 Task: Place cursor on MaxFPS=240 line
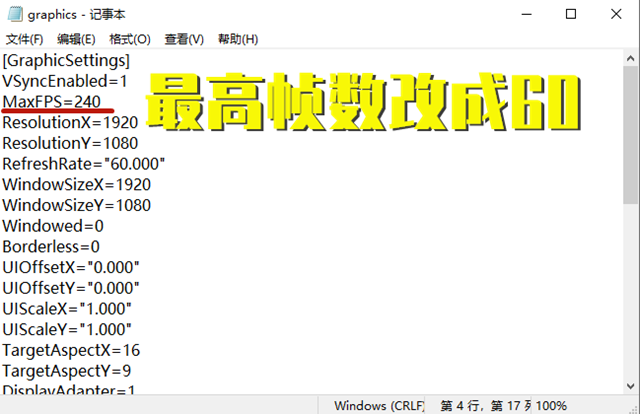[x=51, y=102]
